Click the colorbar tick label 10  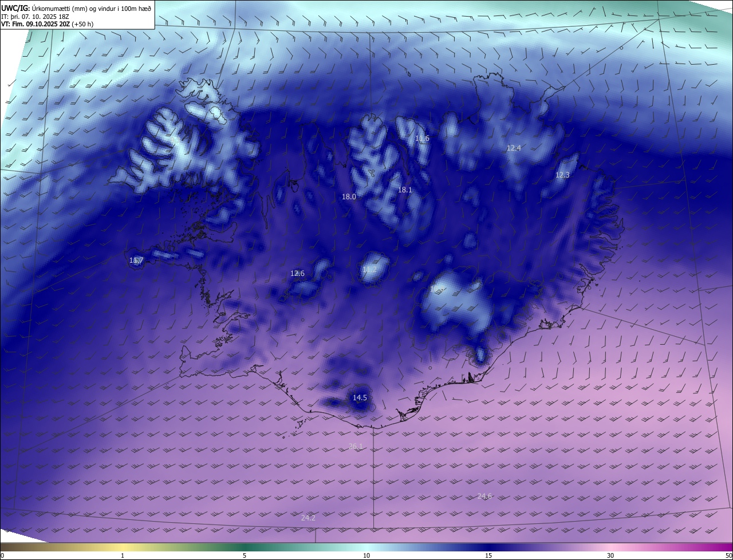366,555
